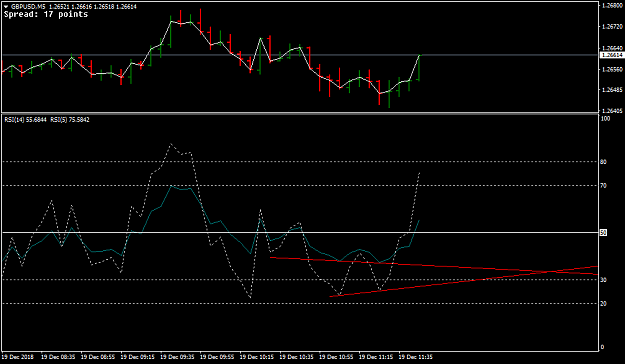This screenshot has width=625, height=364.
Task: Click the 'Spread: 17 points' label
Action: (x=46, y=14)
